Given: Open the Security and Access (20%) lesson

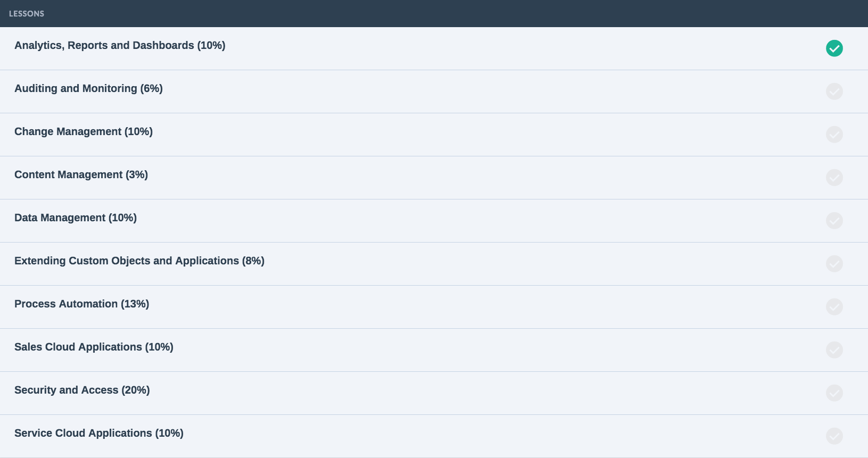Looking at the screenshot, I should [82, 390].
